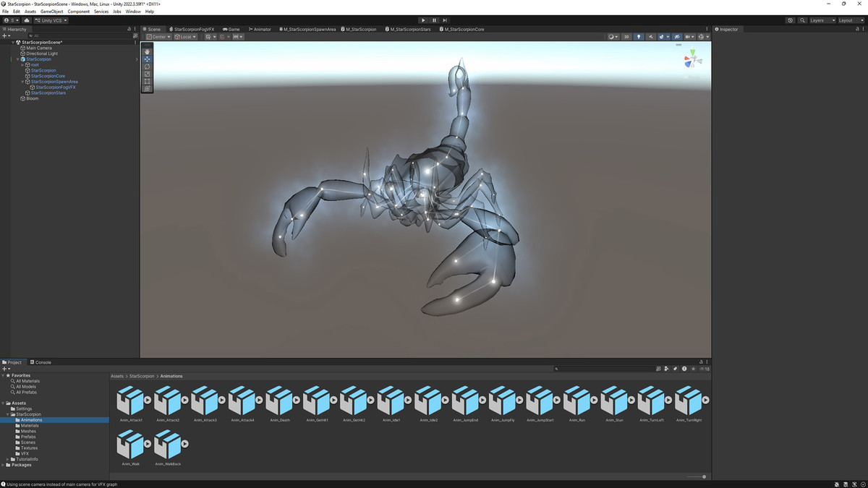Toggle scene effects (skybox, fog) button

(x=662, y=37)
